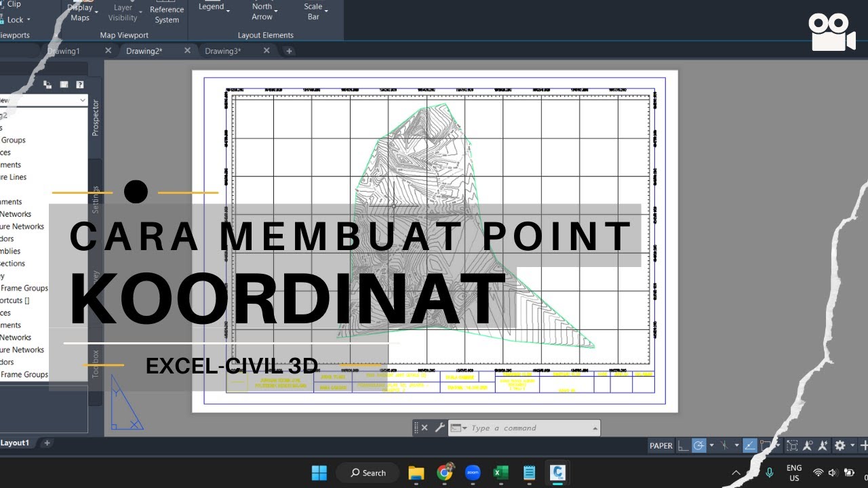Toggle Annotation visibility status icon
868x488 pixels.
pos(808,445)
